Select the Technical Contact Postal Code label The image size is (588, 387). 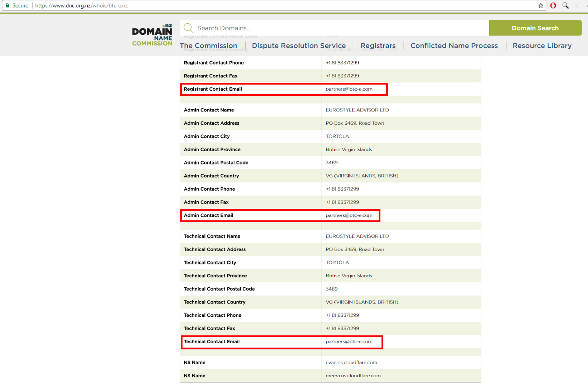coord(219,289)
